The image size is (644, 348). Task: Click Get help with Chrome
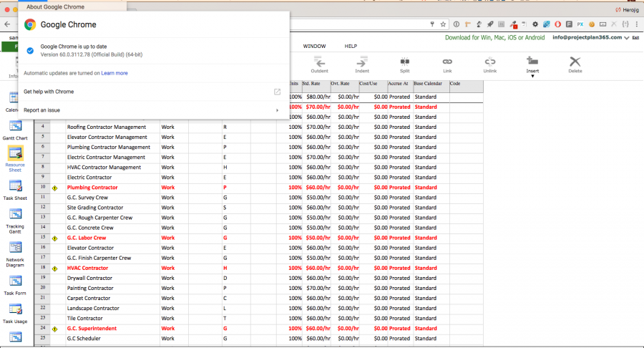tap(49, 92)
